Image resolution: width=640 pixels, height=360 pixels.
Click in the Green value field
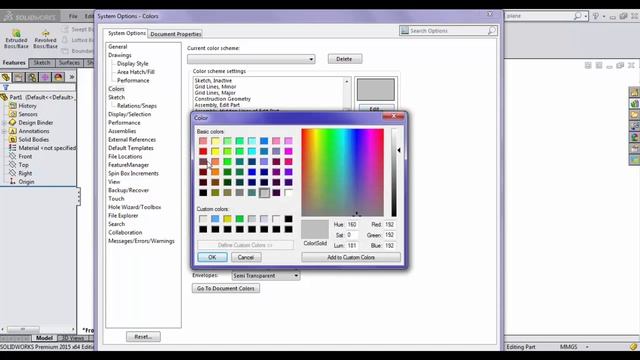[390, 235]
